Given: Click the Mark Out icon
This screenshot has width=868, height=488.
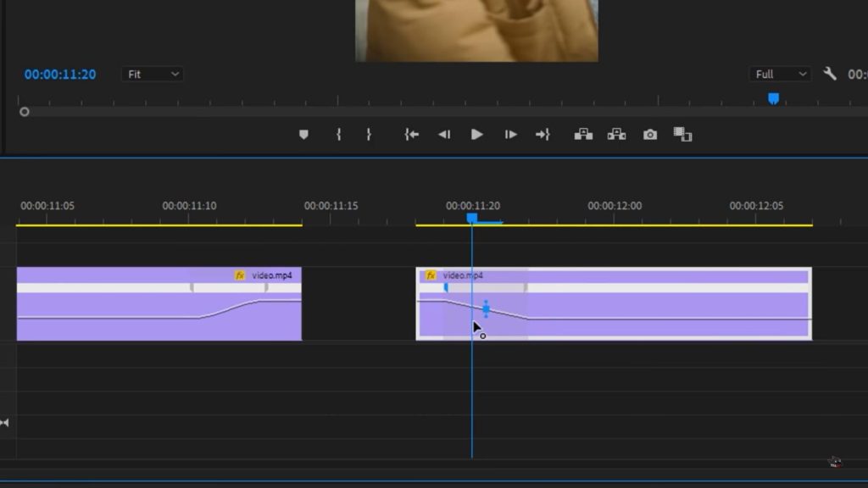Looking at the screenshot, I should (x=370, y=134).
